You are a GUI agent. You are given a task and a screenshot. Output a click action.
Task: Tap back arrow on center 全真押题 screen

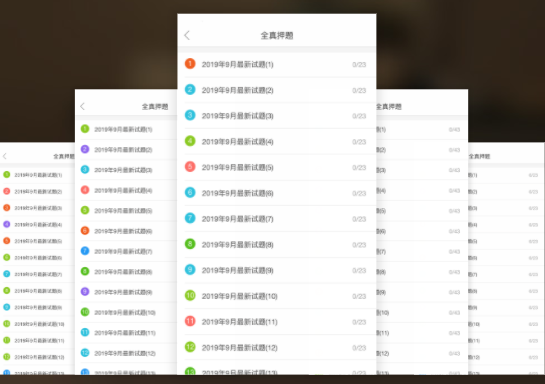point(187,35)
